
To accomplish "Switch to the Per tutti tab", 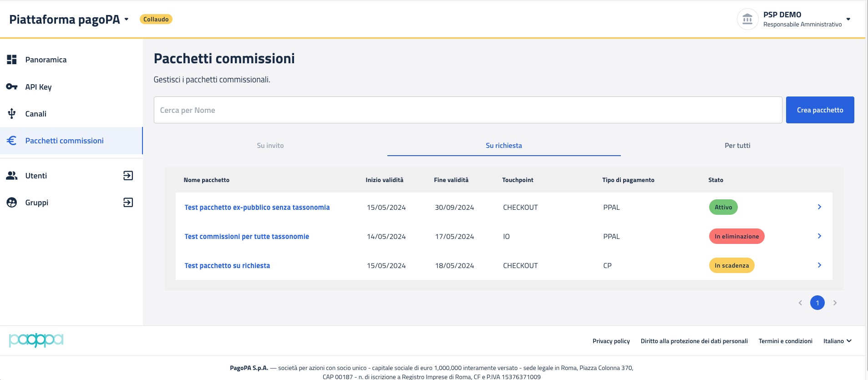I will (x=737, y=146).
